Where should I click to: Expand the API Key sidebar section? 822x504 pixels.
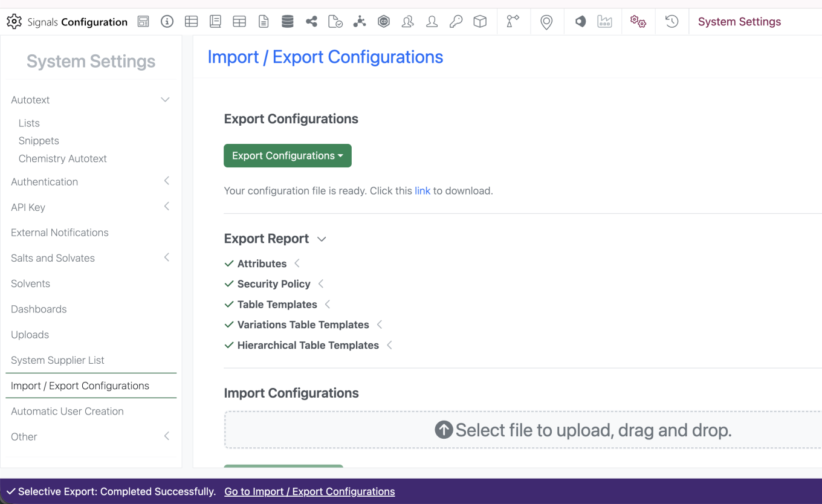click(x=167, y=207)
